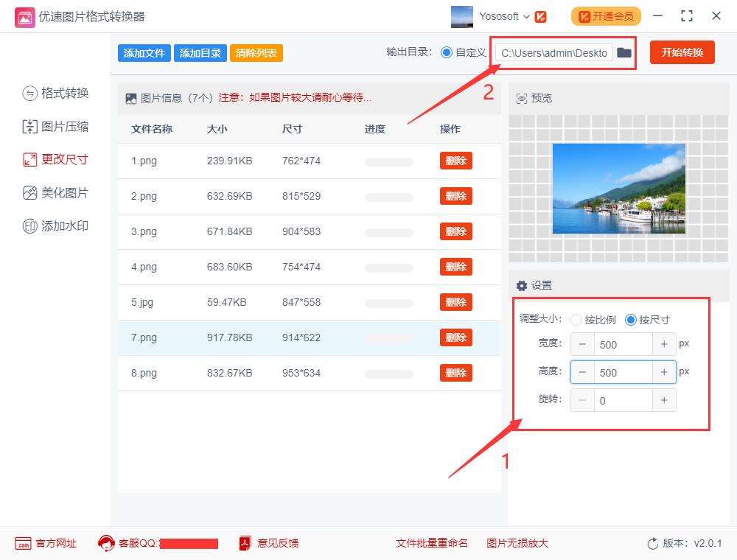
Task: Delete 5.jpg using its 删除 button
Action: 455,302
